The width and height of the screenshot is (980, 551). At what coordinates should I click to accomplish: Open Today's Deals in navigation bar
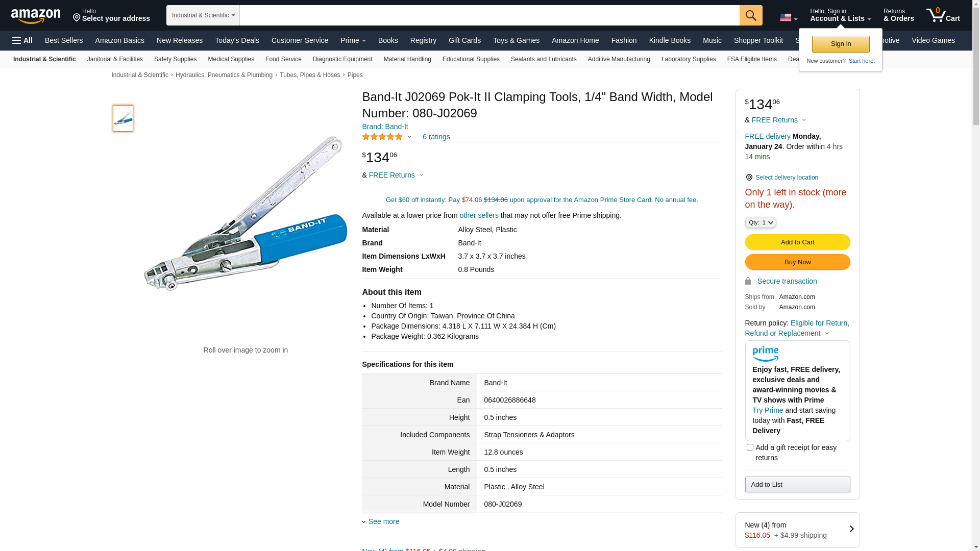click(x=237, y=40)
